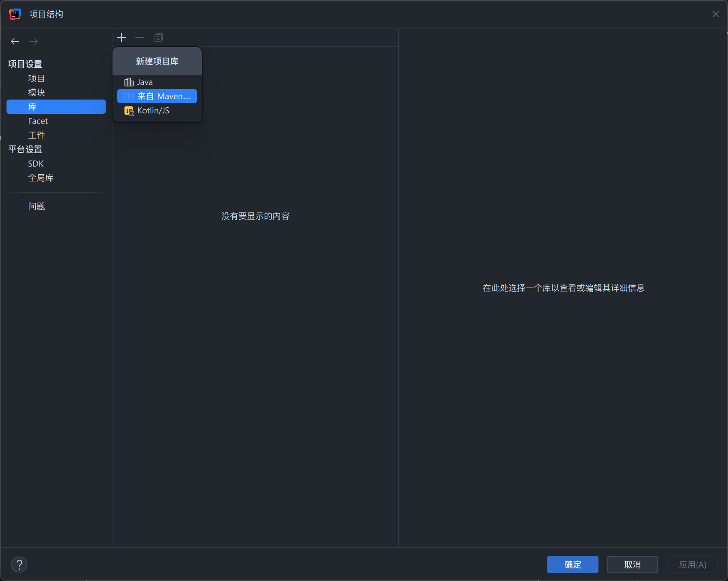This screenshot has width=728, height=581.
Task: Click the IntelliJ IDEA logo in title bar
Action: click(15, 14)
